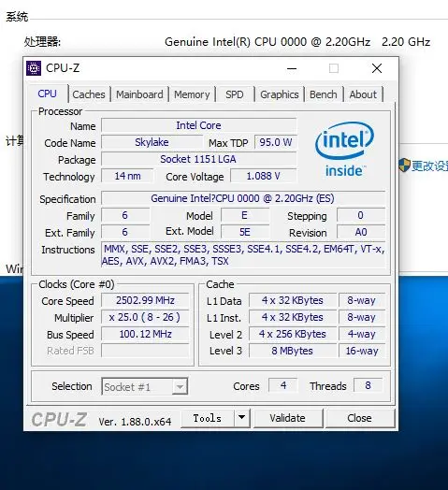Click the Technology value 14 nm

click(x=127, y=176)
